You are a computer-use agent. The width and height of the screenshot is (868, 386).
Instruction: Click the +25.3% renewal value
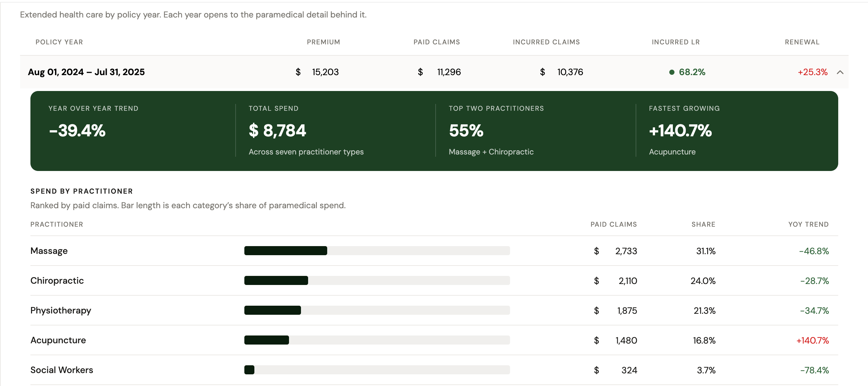click(812, 72)
